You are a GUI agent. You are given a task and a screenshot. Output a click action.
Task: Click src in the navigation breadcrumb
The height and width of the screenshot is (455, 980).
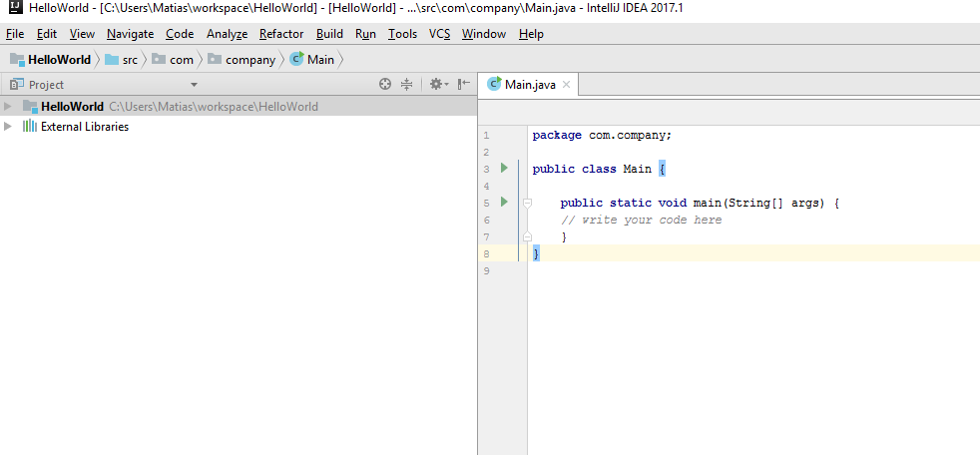[121, 60]
